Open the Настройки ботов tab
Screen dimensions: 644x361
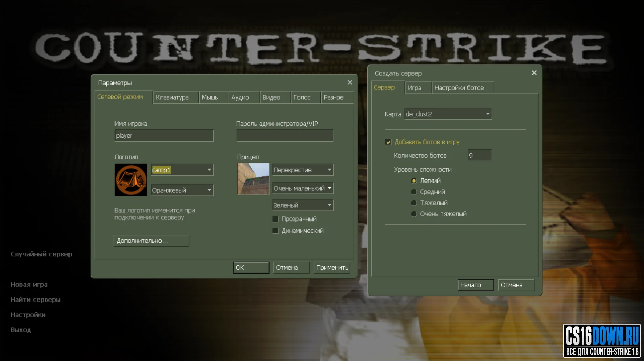pyautogui.click(x=463, y=88)
